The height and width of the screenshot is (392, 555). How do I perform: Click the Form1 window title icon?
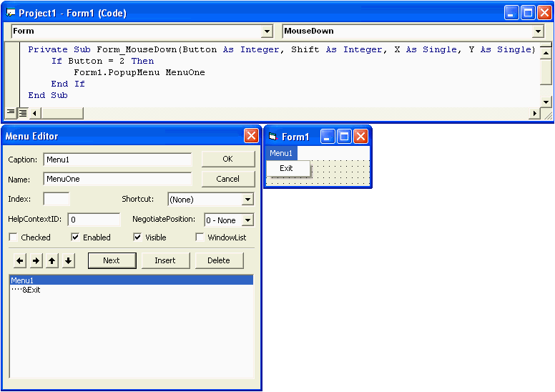tap(272, 137)
